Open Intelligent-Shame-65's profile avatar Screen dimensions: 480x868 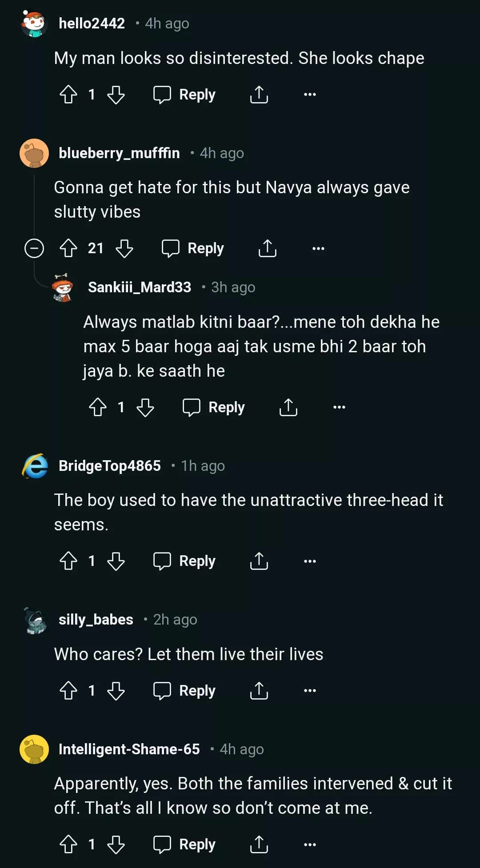[34, 749]
